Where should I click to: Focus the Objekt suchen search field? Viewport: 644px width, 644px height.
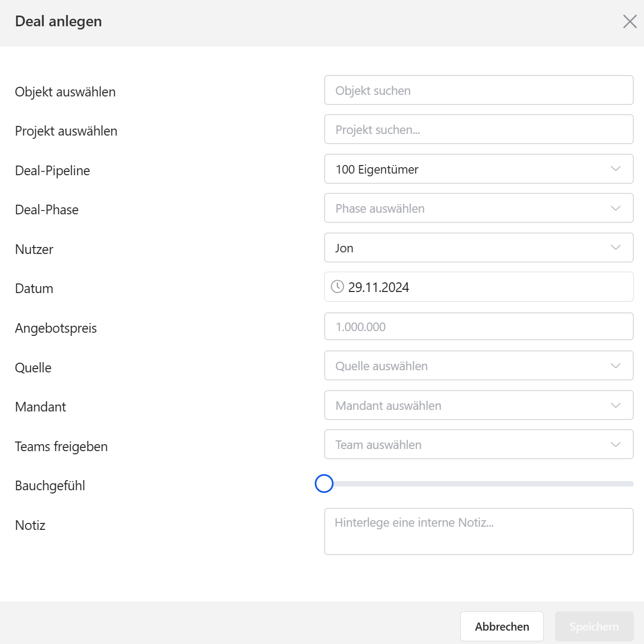point(478,91)
